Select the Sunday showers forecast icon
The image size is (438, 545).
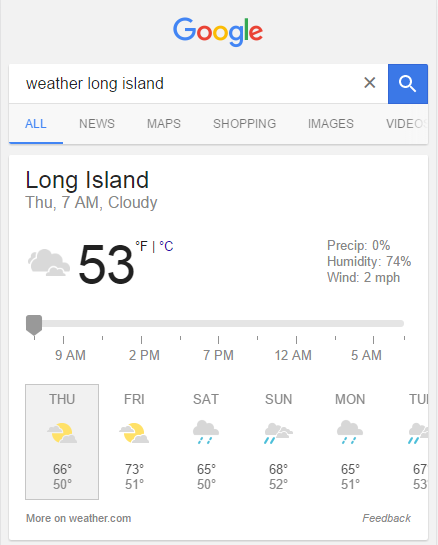pos(278,433)
